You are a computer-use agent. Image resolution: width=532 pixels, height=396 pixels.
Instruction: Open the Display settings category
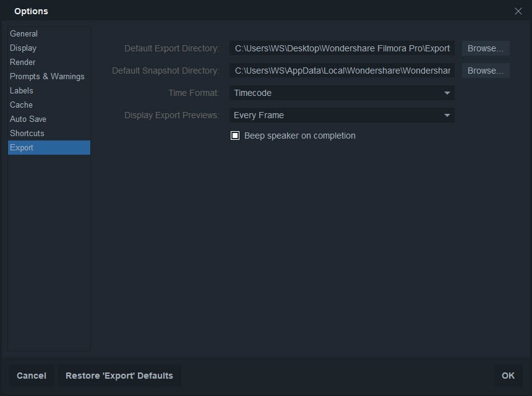23,48
